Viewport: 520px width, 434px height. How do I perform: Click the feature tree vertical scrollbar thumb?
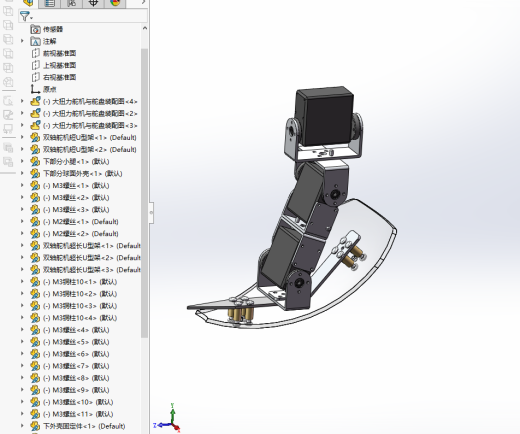[144, 193]
